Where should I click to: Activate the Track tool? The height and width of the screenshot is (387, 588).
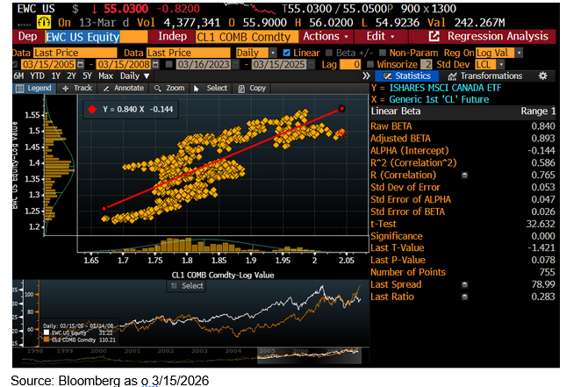click(x=77, y=88)
